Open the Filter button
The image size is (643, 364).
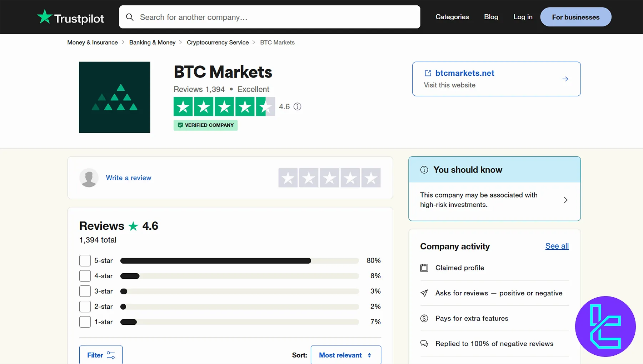coord(101,355)
